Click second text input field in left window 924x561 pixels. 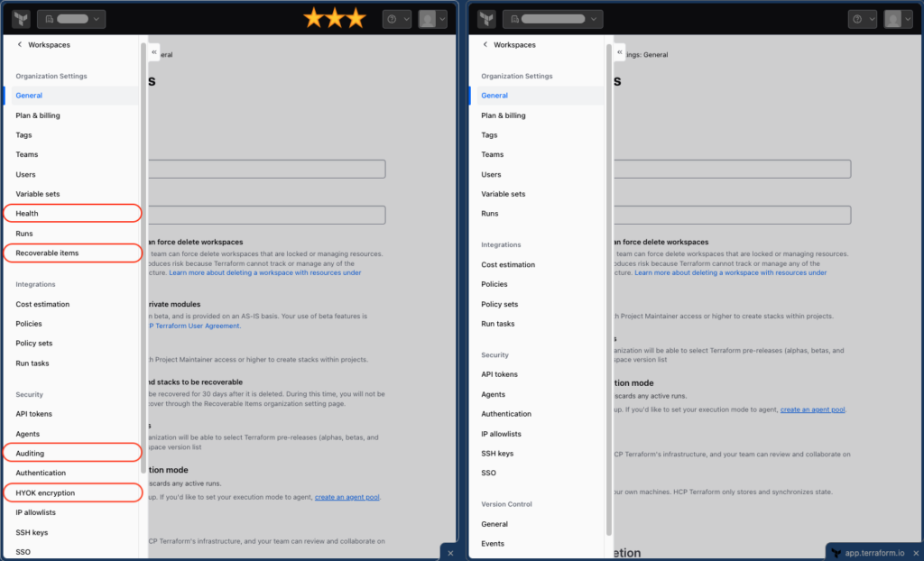click(x=267, y=215)
